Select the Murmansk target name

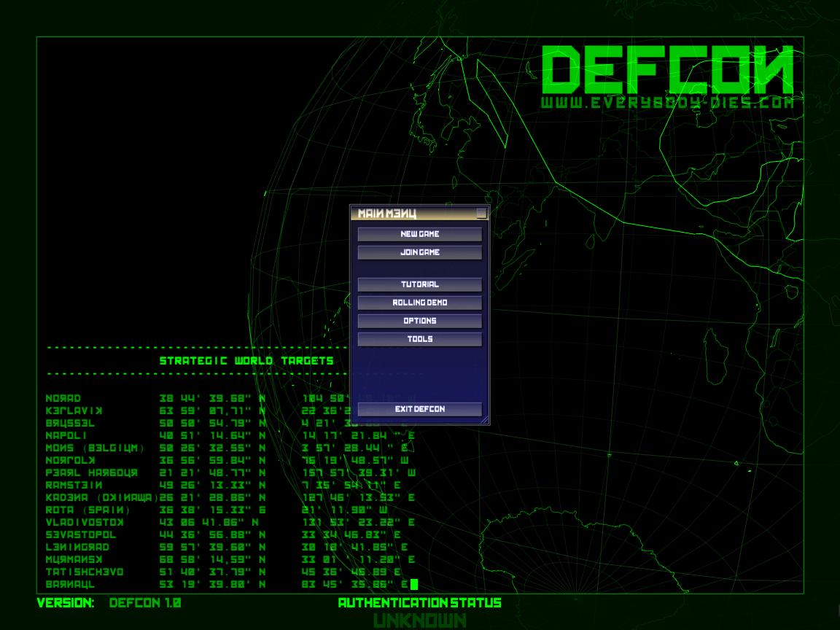(74, 559)
